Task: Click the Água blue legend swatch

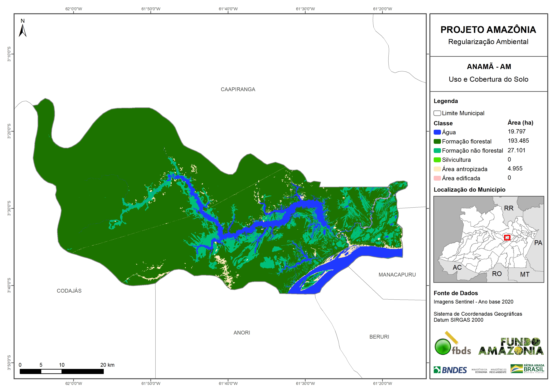Action: 437,132
